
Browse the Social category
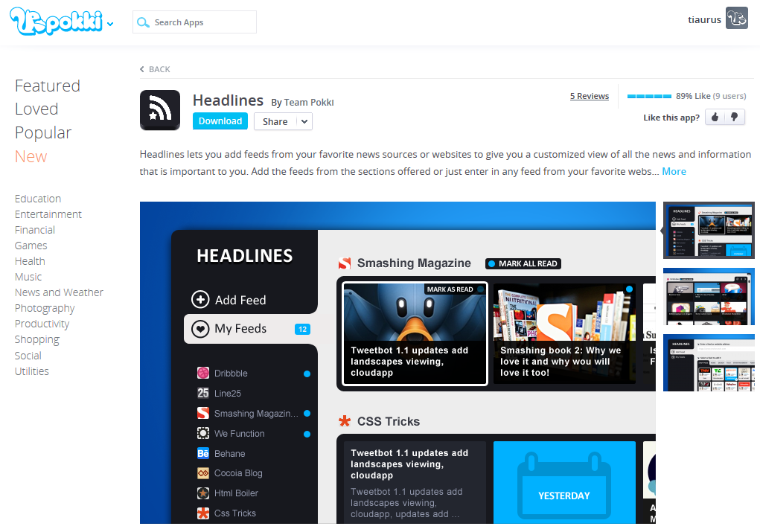[28, 356]
